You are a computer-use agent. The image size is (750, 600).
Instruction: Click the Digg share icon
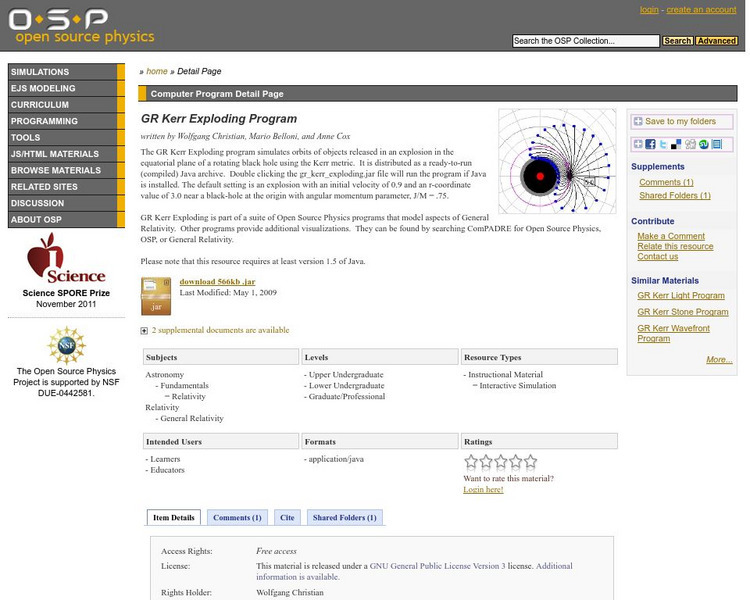[690, 144]
